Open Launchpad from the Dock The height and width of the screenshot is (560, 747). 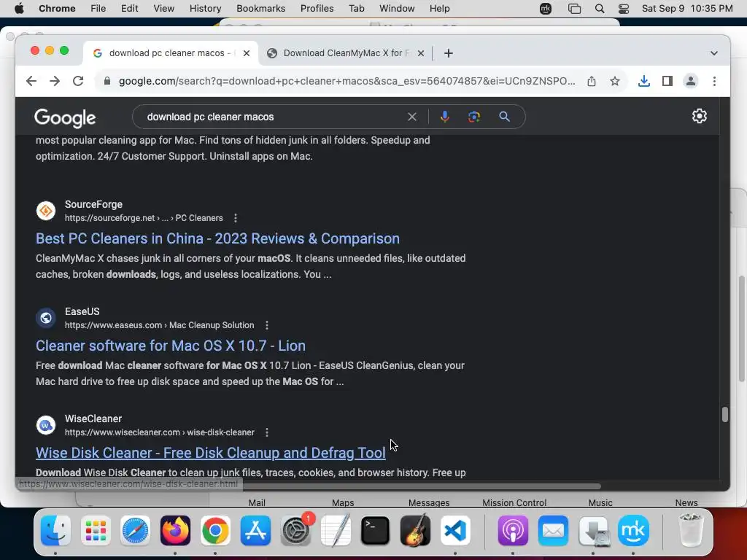pyautogui.click(x=96, y=531)
